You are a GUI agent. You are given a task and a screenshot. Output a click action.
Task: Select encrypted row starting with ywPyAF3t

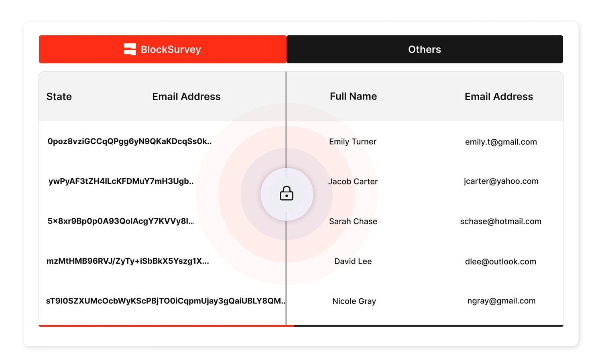[x=121, y=181]
